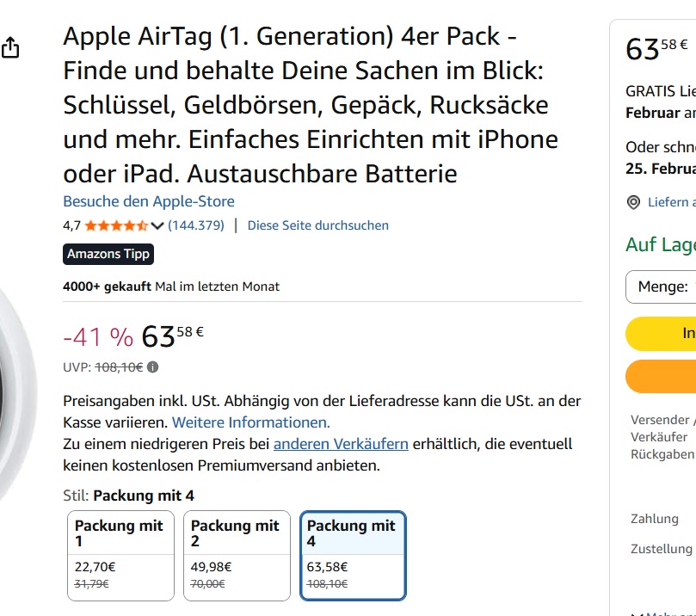The width and height of the screenshot is (696, 616).
Task: Click the Amazons Tipp badge
Action: (x=108, y=254)
